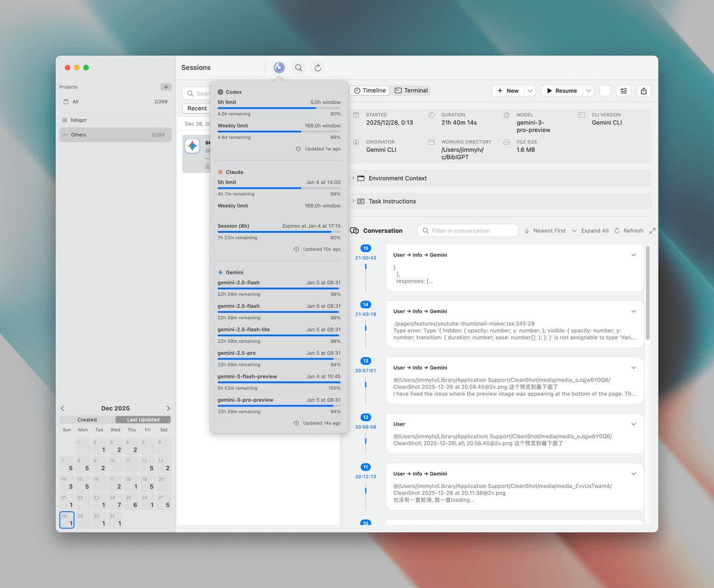Open the list view options toolbar icon
The width and height of the screenshot is (714, 588).
624,91
